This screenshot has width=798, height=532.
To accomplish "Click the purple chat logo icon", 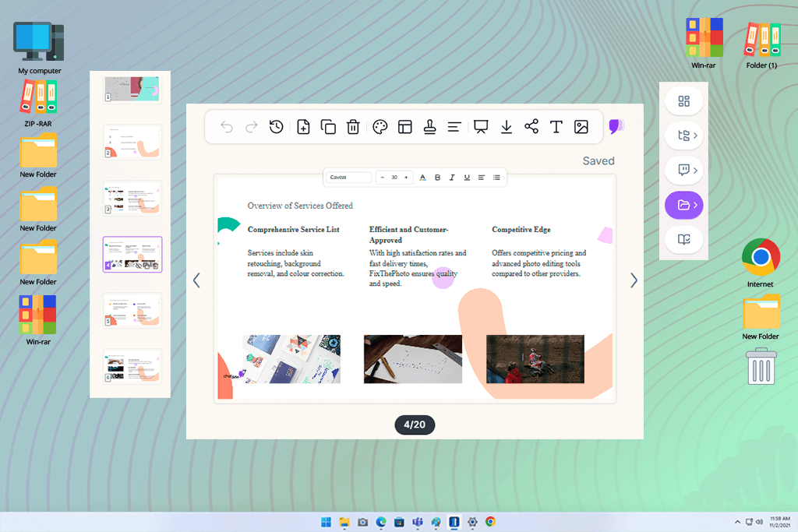I will (x=616, y=127).
